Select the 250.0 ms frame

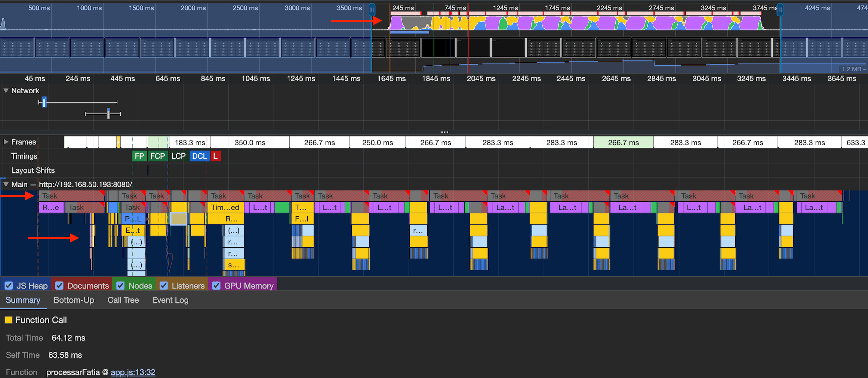click(378, 143)
